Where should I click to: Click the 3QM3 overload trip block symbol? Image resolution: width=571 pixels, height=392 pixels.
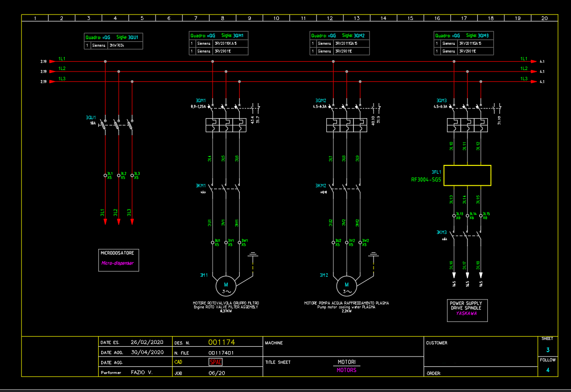click(x=467, y=125)
